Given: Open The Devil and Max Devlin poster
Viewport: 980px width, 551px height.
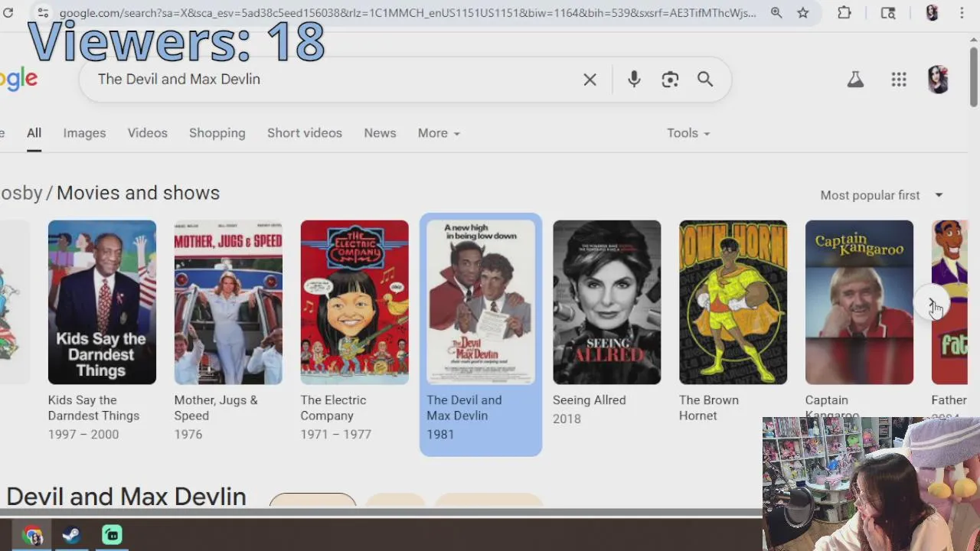Looking at the screenshot, I should (x=481, y=302).
